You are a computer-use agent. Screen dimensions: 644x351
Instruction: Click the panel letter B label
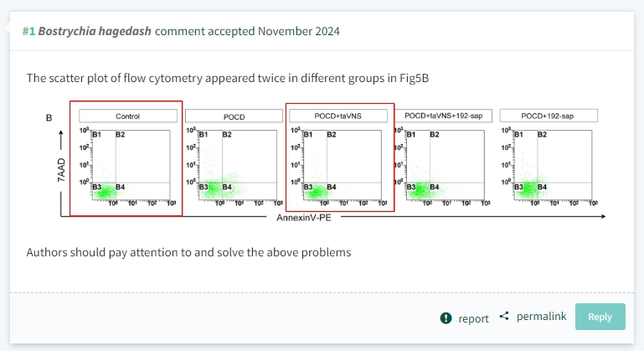click(x=49, y=118)
